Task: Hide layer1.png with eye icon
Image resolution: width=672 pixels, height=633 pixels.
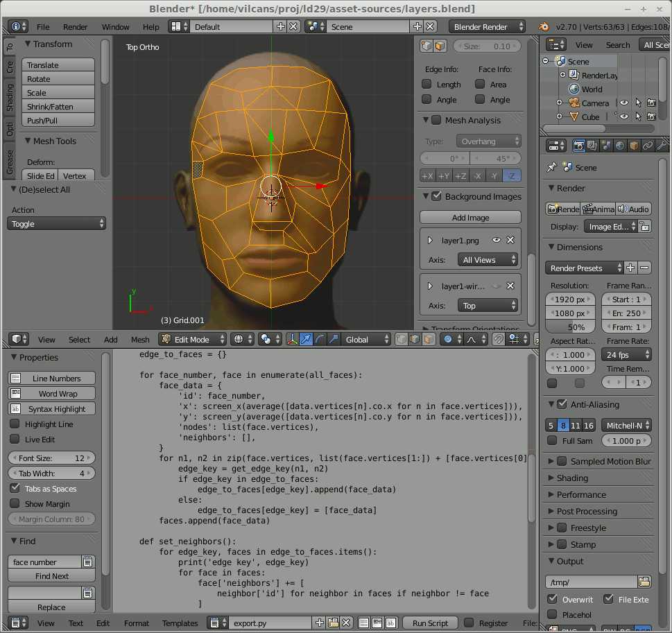Action: (x=497, y=240)
